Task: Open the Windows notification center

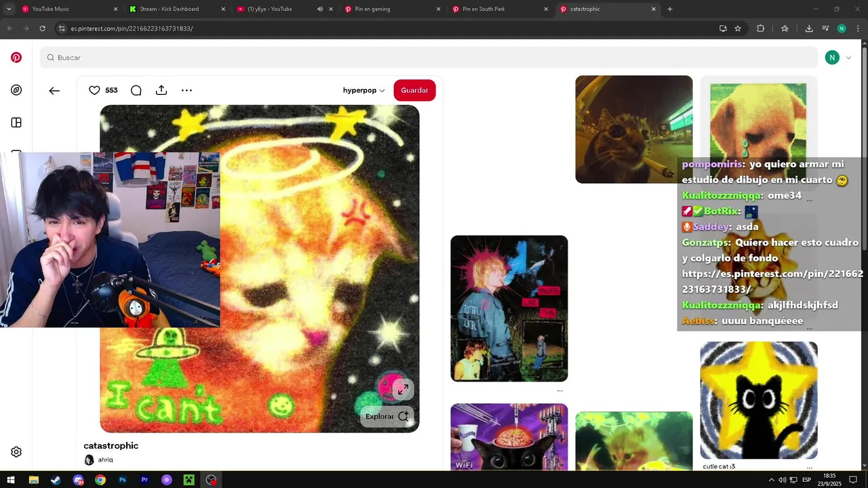Action: [853, 480]
